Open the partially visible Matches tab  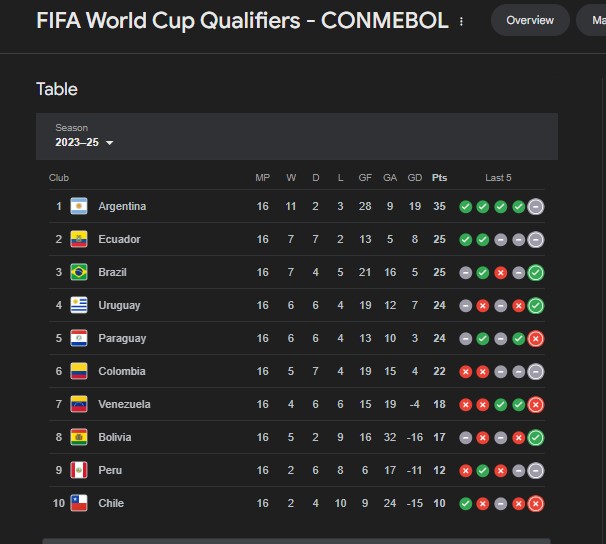597,21
